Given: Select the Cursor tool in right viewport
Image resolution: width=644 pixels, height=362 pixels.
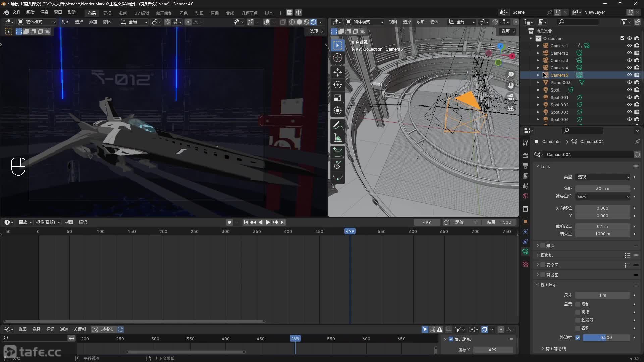Looking at the screenshot, I should [338, 58].
